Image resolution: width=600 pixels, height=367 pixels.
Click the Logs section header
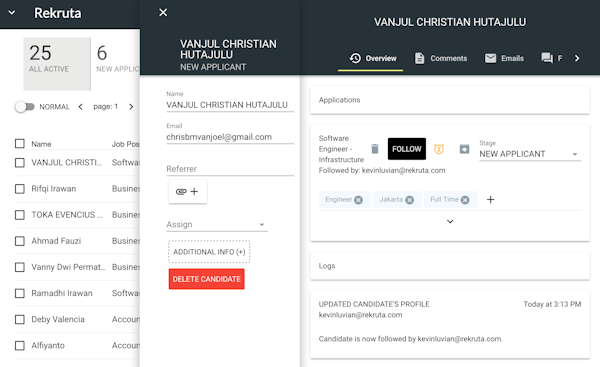(450, 266)
